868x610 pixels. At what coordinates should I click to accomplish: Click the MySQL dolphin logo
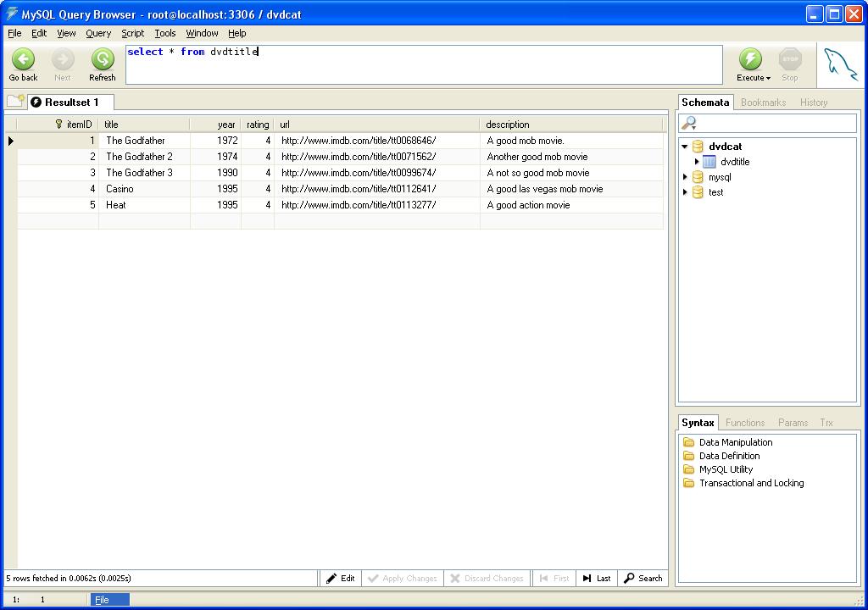pyautogui.click(x=840, y=64)
